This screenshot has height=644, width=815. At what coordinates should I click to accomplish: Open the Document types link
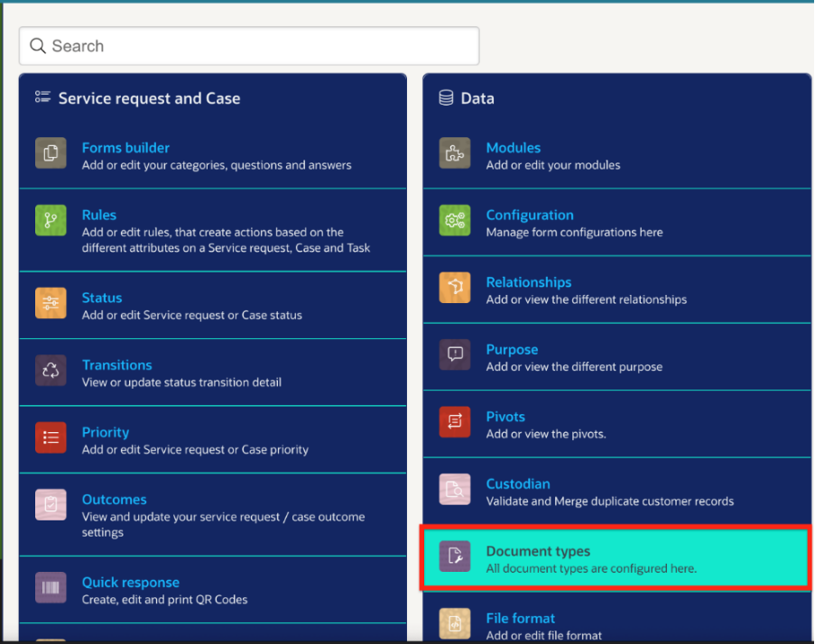point(538,551)
